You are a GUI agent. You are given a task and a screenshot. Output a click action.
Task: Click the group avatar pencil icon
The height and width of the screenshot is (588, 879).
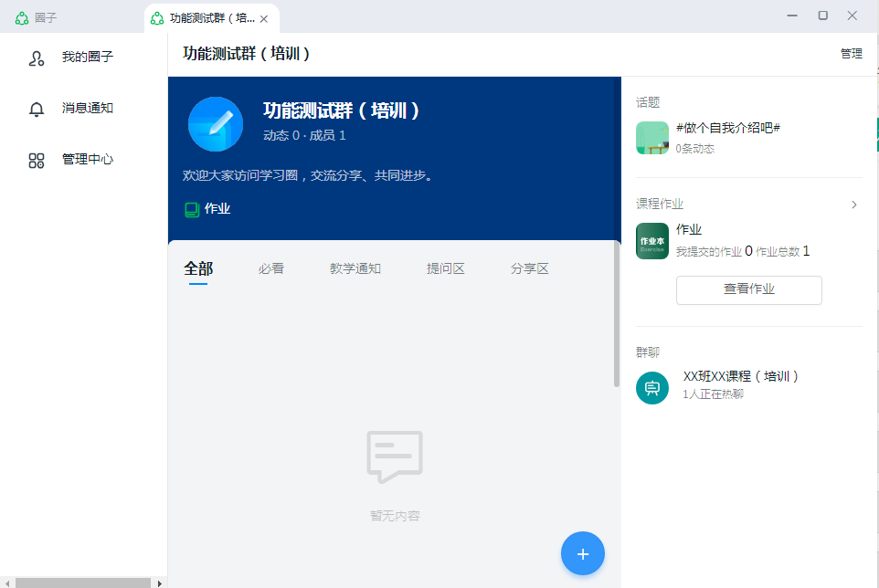click(216, 124)
